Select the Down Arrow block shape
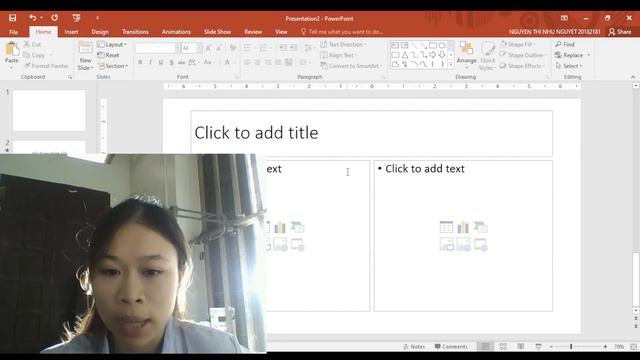 tap(442, 55)
